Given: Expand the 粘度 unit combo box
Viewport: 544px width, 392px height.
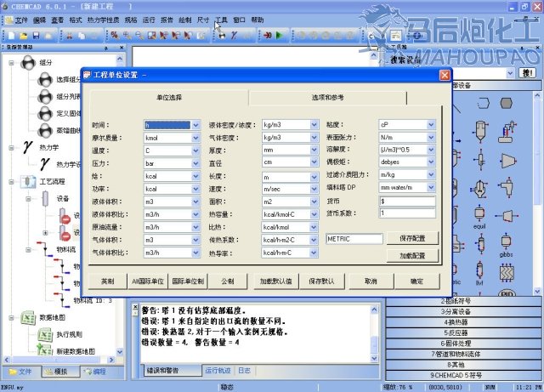Looking at the screenshot, I should pyautogui.click(x=430, y=124).
